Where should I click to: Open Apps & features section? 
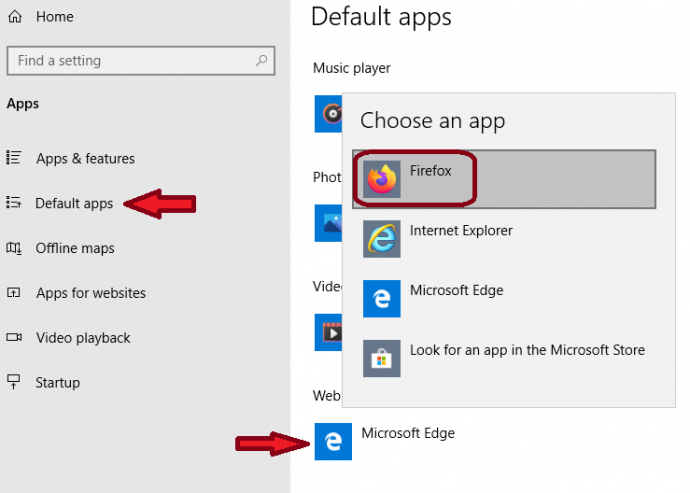(85, 158)
